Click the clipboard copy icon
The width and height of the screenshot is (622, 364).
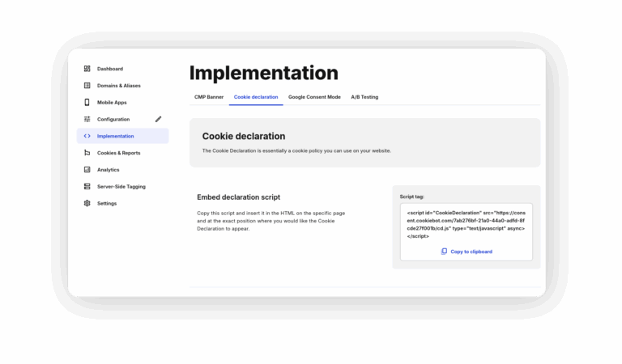tap(444, 252)
